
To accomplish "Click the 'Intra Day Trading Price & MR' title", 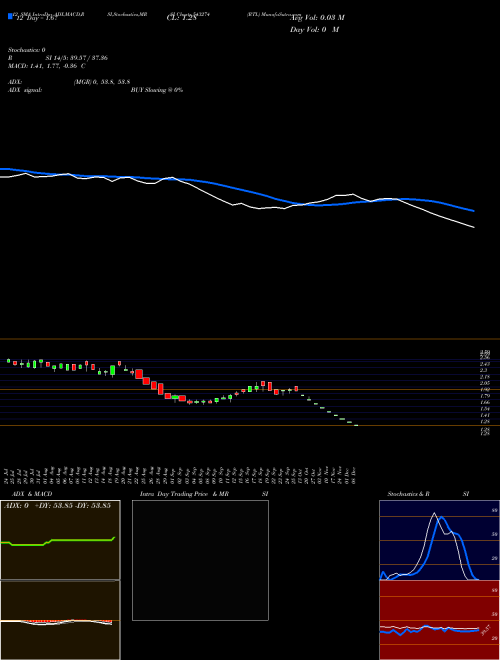I will pyautogui.click(x=185, y=494).
